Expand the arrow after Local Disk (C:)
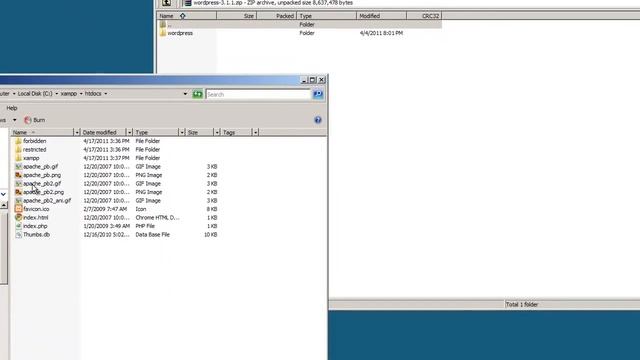Viewport: 640px width, 360px height. [x=56, y=94]
